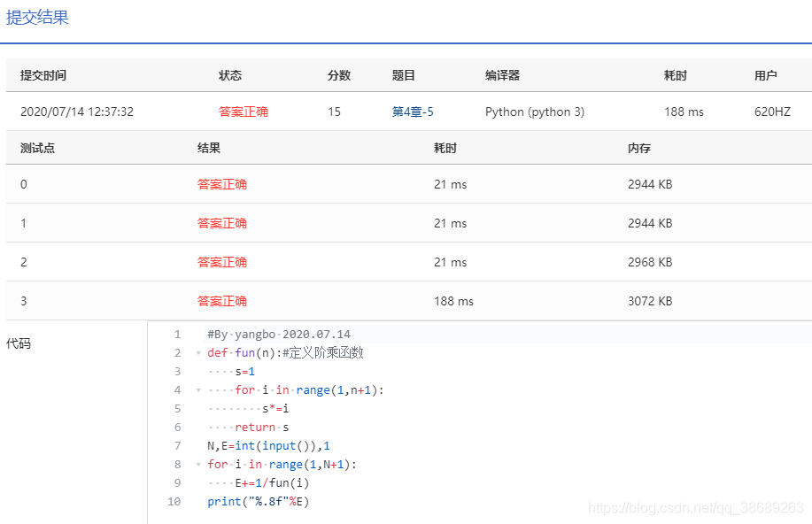The height and width of the screenshot is (524, 812).
Task: Select the submission time 2020/07/14 12:37:32
Action: pos(77,112)
